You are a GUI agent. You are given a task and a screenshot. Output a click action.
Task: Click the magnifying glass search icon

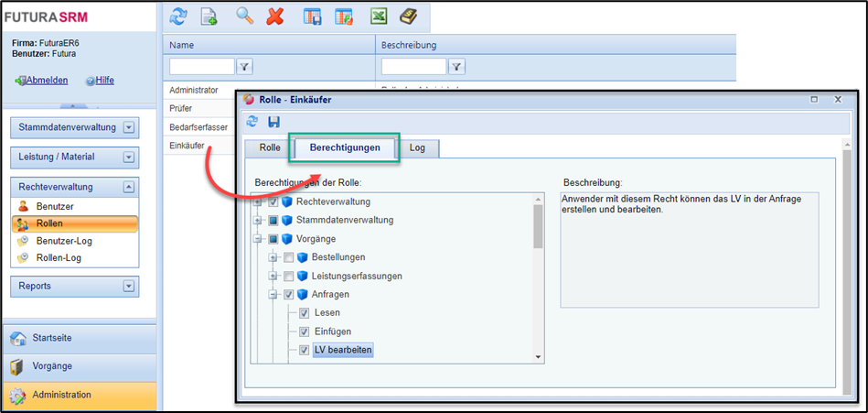pos(244,16)
